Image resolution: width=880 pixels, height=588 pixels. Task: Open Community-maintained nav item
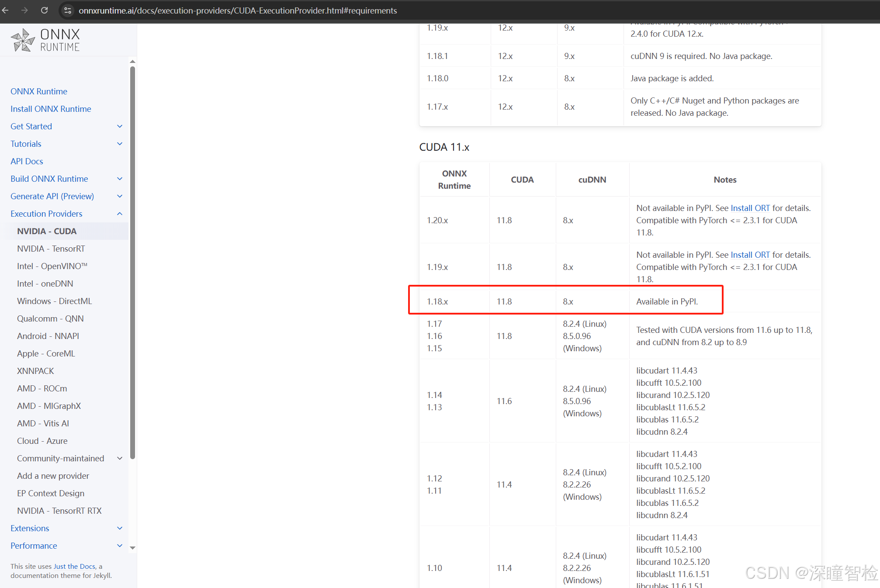click(x=61, y=458)
